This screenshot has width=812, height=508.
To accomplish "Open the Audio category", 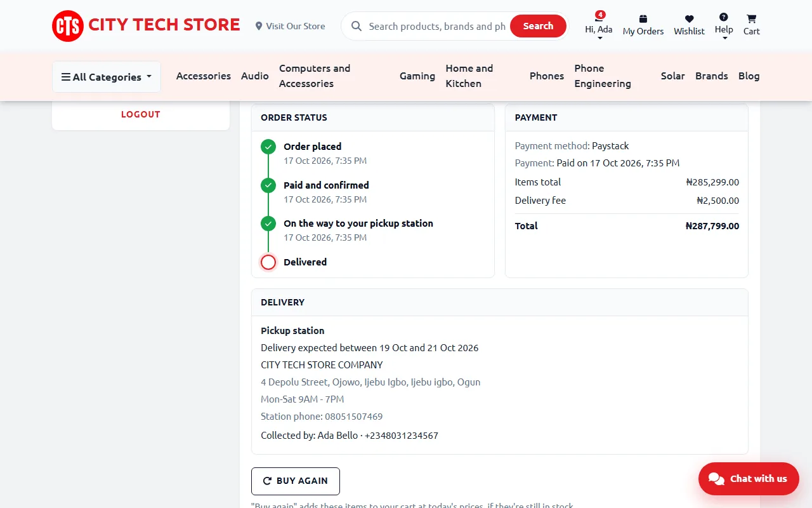I will (255, 76).
